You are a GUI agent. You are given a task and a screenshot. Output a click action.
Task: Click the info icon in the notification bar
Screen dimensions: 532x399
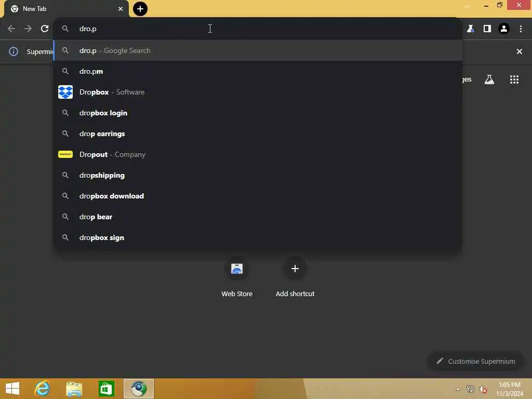point(13,51)
